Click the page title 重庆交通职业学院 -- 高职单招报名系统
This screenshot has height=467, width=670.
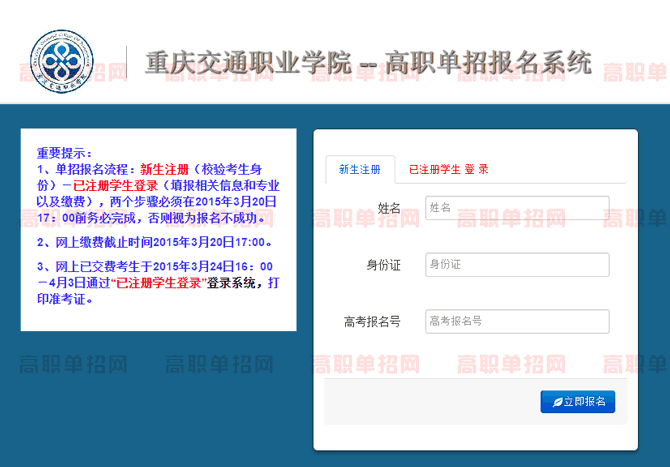click(368, 63)
